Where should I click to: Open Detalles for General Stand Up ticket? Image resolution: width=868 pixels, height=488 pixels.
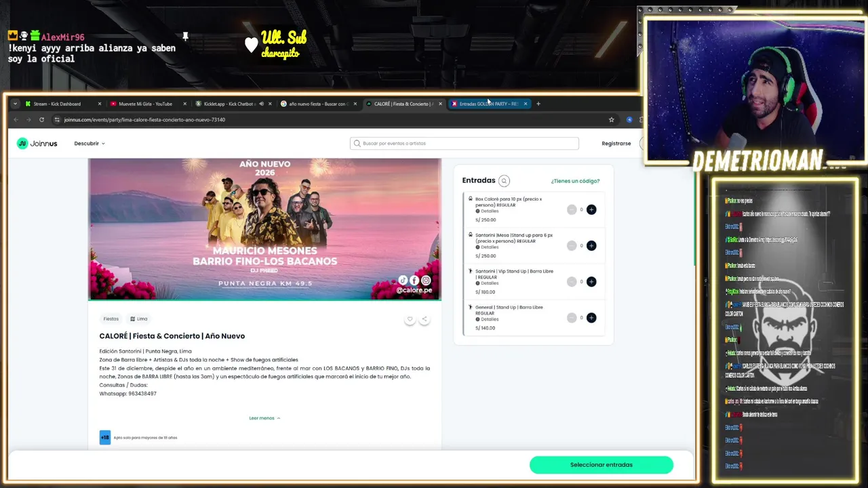[488, 319]
